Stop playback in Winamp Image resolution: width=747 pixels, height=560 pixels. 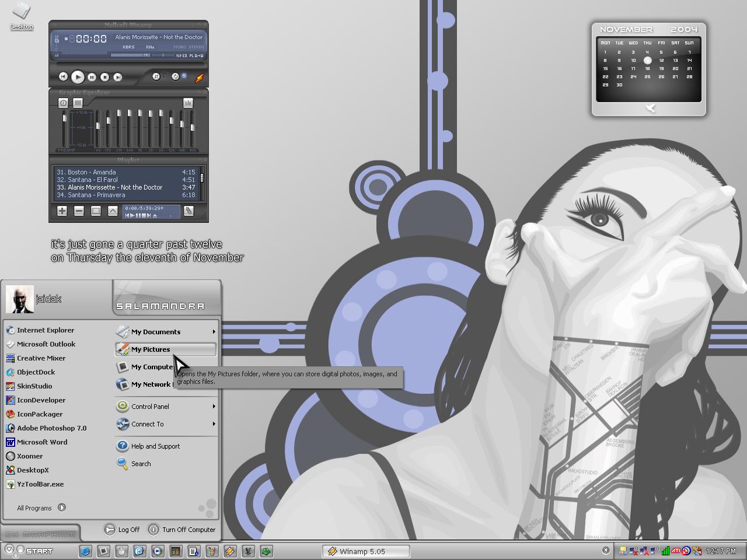(x=105, y=77)
